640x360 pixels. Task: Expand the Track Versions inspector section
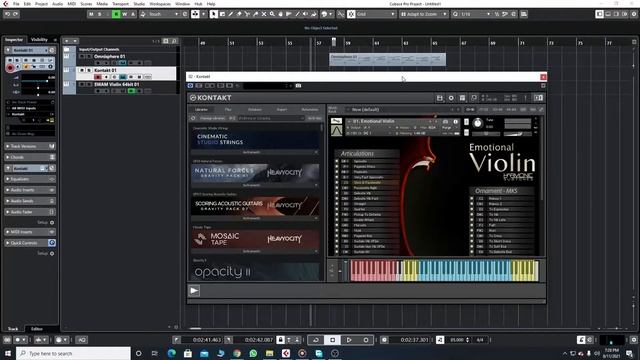click(30, 146)
